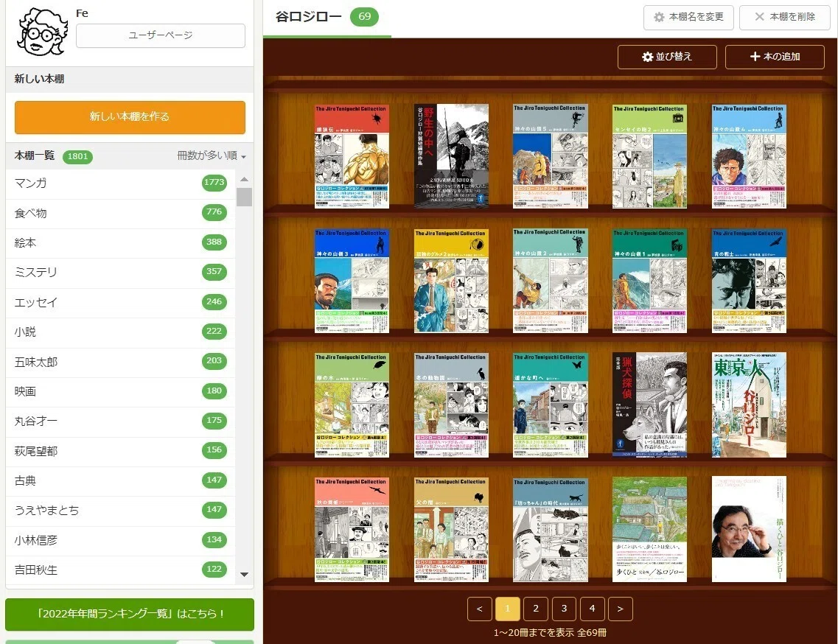This screenshot has width=838, height=644.
Task: Select the 小説 bookshelf
Action: coord(120,332)
